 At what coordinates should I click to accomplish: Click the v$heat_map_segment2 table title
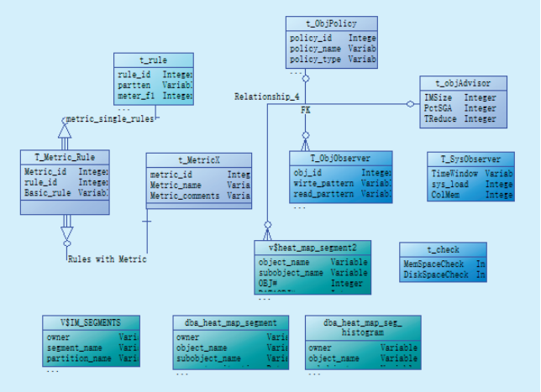coord(313,248)
